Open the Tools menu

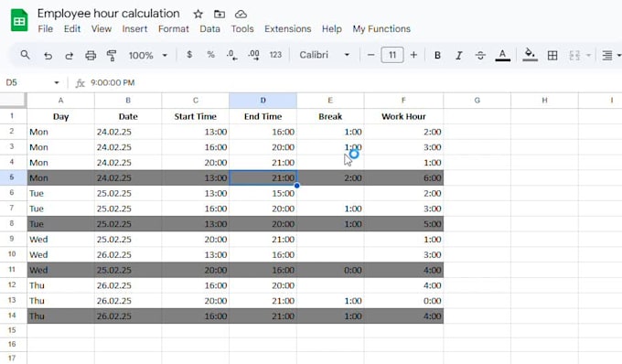pyautogui.click(x=242, y=29)
